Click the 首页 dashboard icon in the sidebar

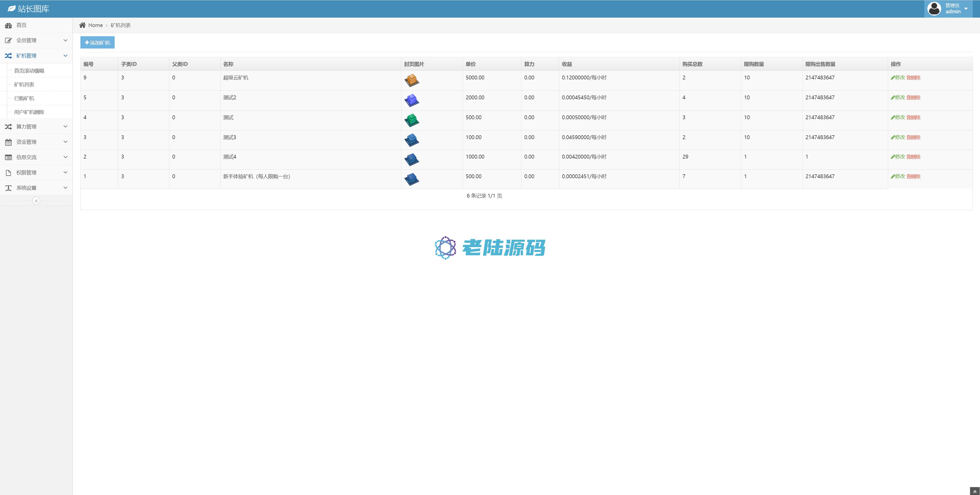tap(8, 26)
